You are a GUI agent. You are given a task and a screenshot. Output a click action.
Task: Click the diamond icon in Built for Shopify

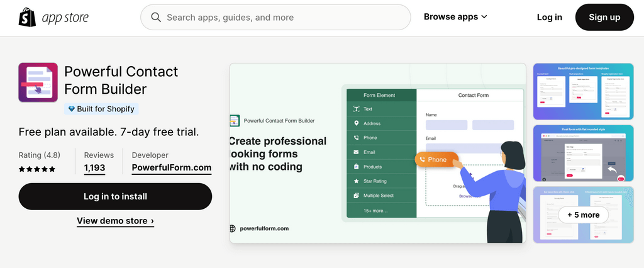coord(72,109)
